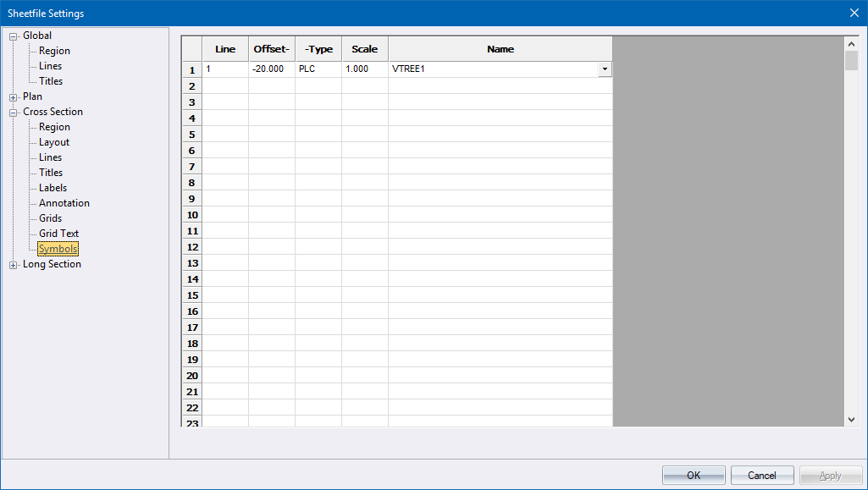Open the Grids settings item
The image size is (868, 490).
tap(50, 218)
